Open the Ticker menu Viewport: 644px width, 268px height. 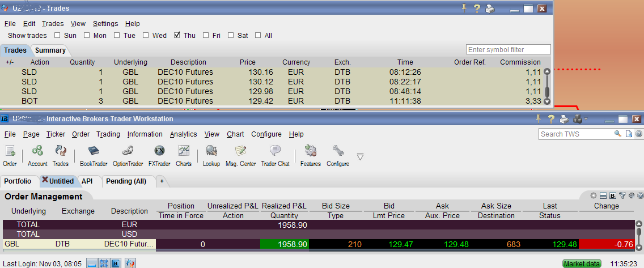(x=56, y=134)
